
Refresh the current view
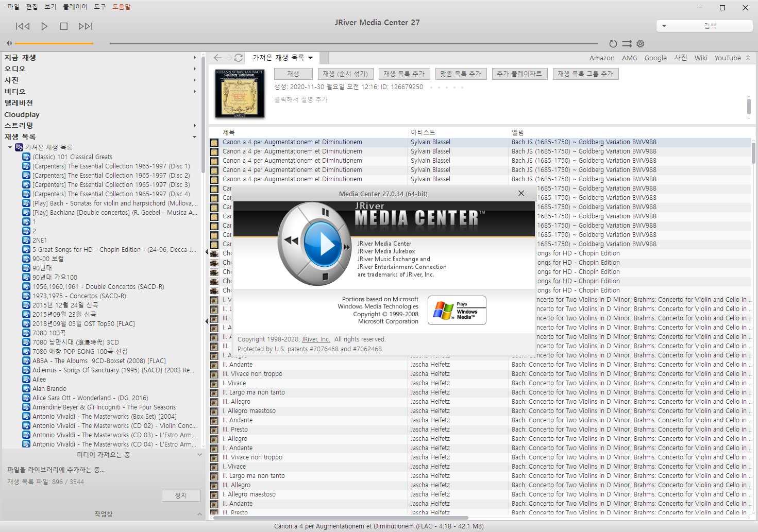point(239,58)
